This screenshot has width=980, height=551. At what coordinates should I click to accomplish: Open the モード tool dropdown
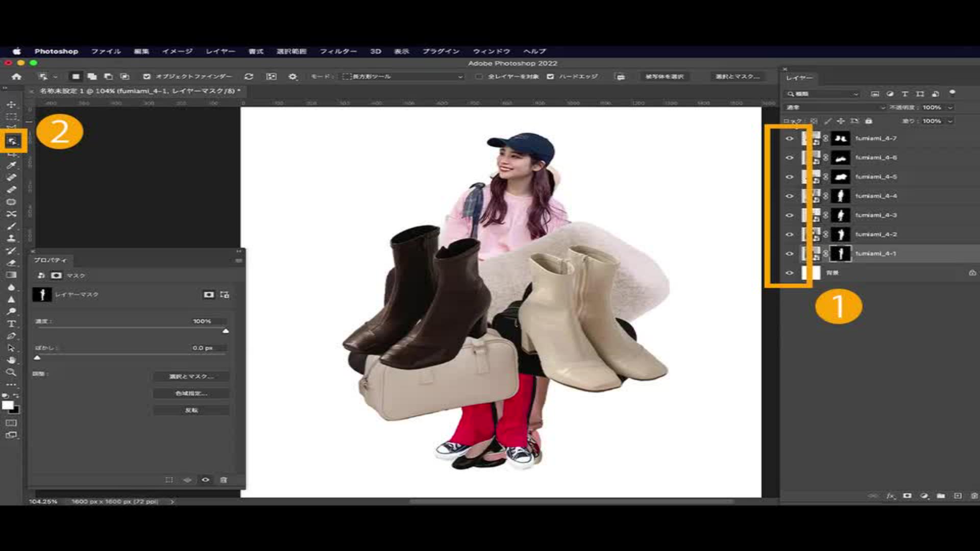402,77
